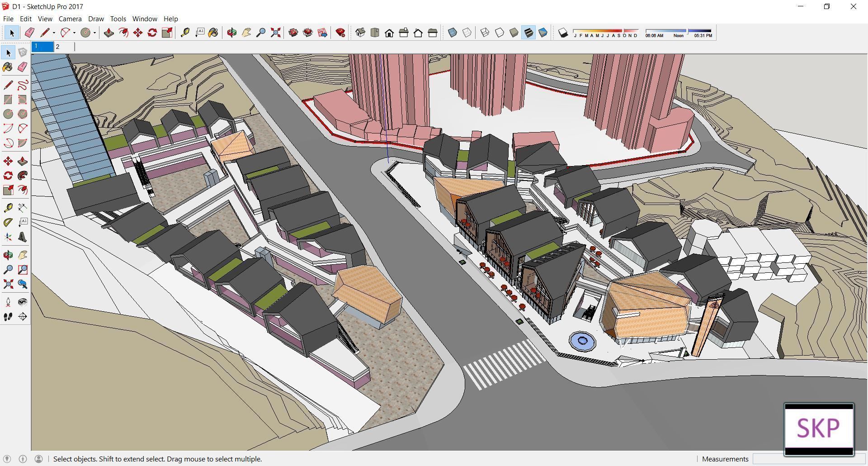
Task: Open the Window menu
Action: pos(145,19)
